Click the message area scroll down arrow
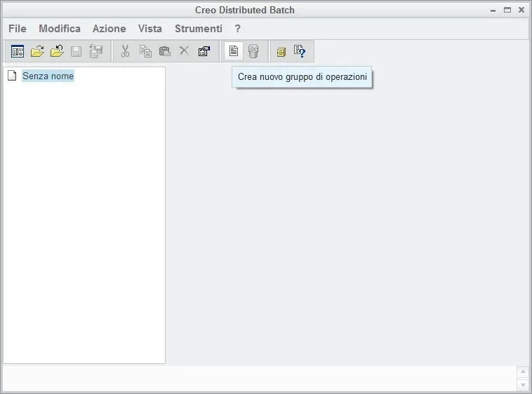 (523, 385)
